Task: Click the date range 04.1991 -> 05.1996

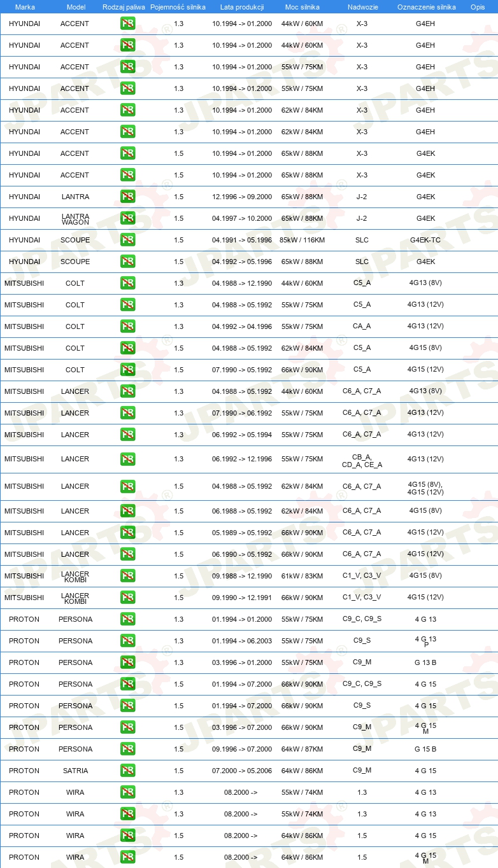Action: (x=242, y=240)
